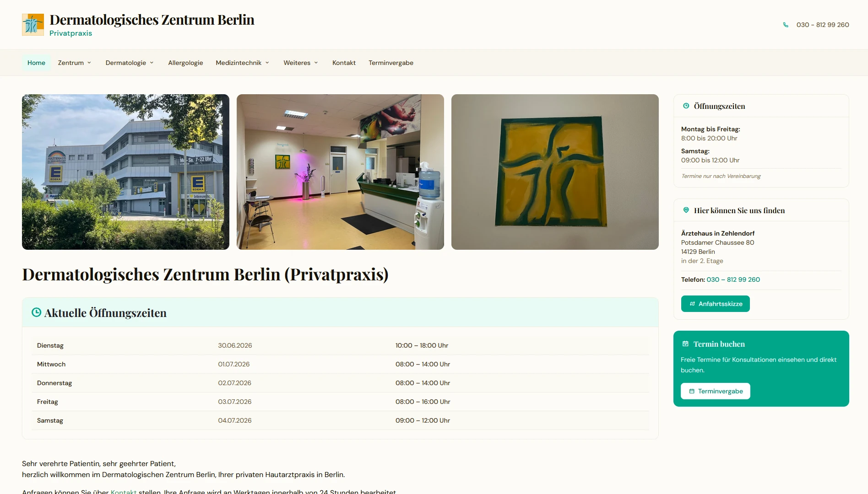Expand the Zentrum dropdown menu
Viewport: 868px width, 494px height.
[75, 63]
